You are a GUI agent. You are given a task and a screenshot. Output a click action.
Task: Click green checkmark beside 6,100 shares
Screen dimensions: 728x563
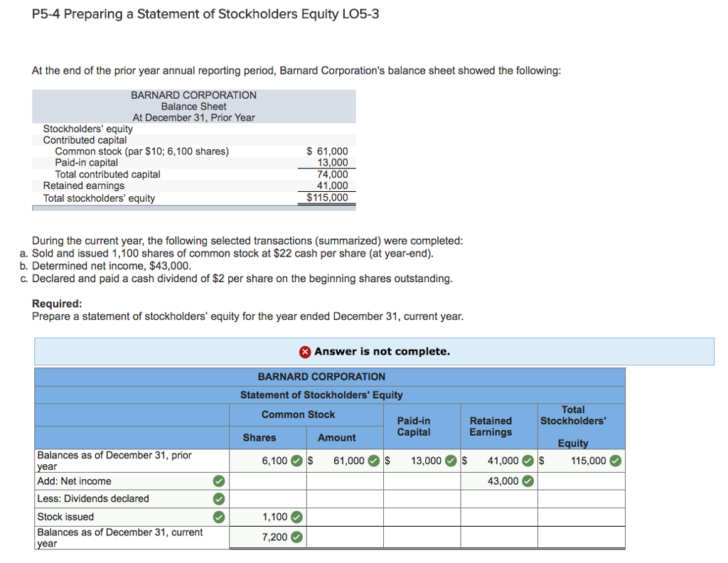pos(296,461)
